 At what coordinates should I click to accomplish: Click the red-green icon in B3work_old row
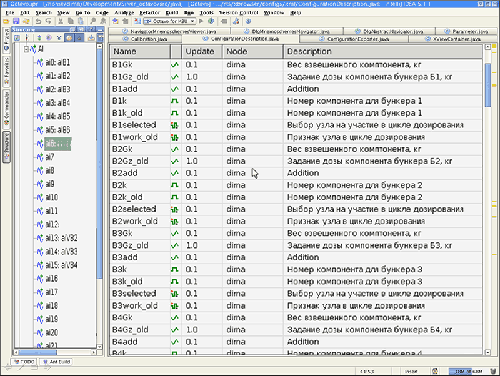pyautogui.click(x=175, y=306)
